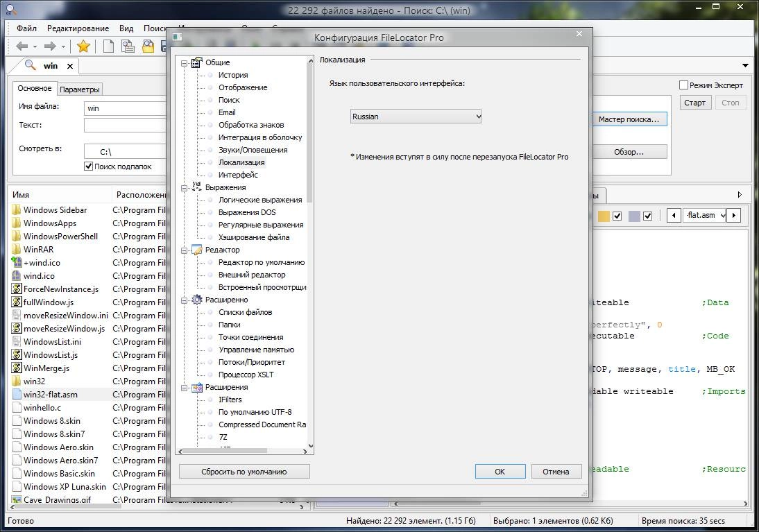Toggle checkbox beside the yellow highlight swatch
The height and width of the screenshot is (532, 759).
tap(617, 216)
